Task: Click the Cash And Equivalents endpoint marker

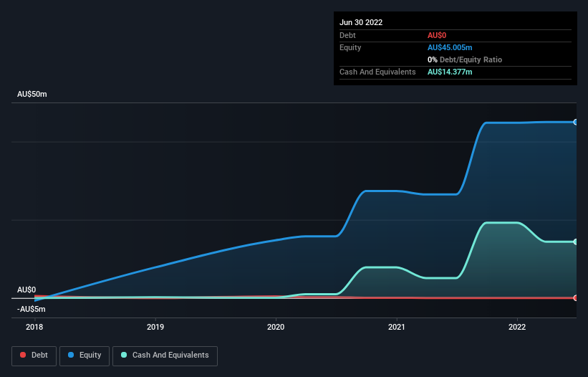Action: [575, 242]
